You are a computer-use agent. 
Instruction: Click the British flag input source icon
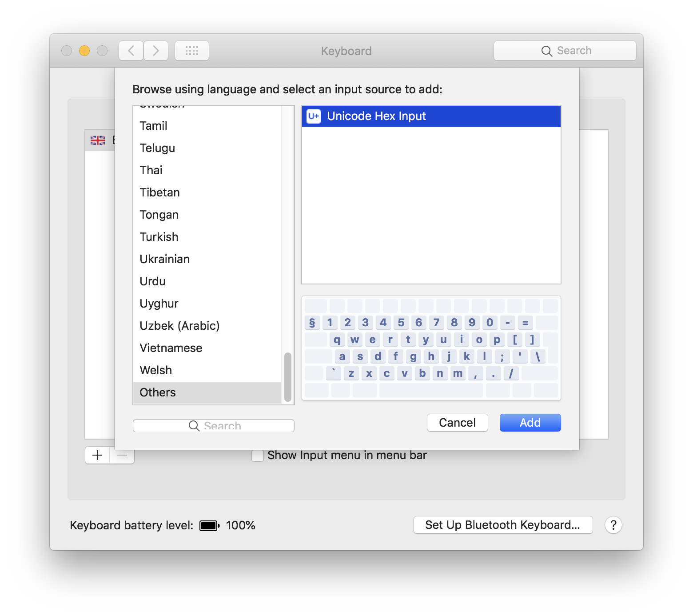coord(98,140)
